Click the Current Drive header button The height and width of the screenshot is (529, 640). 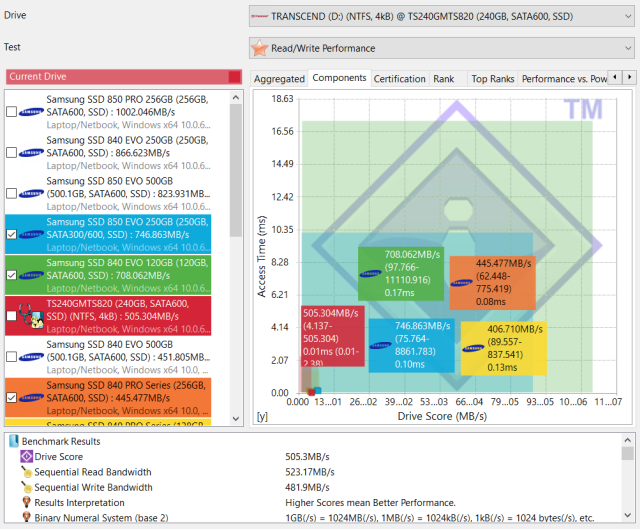[115, 77]
